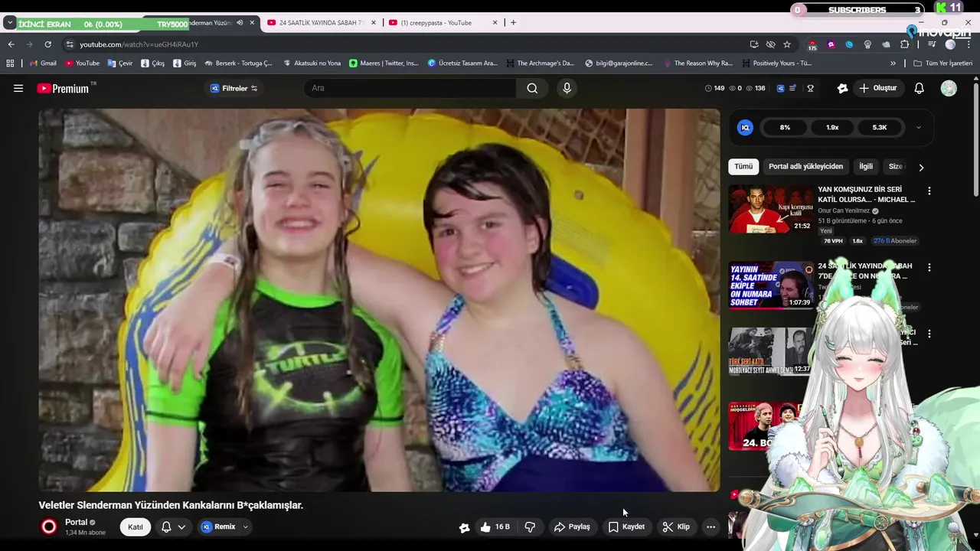Go to YouTube Premium home logo
The height and width of the screenshot is (551, 980).
64,89
